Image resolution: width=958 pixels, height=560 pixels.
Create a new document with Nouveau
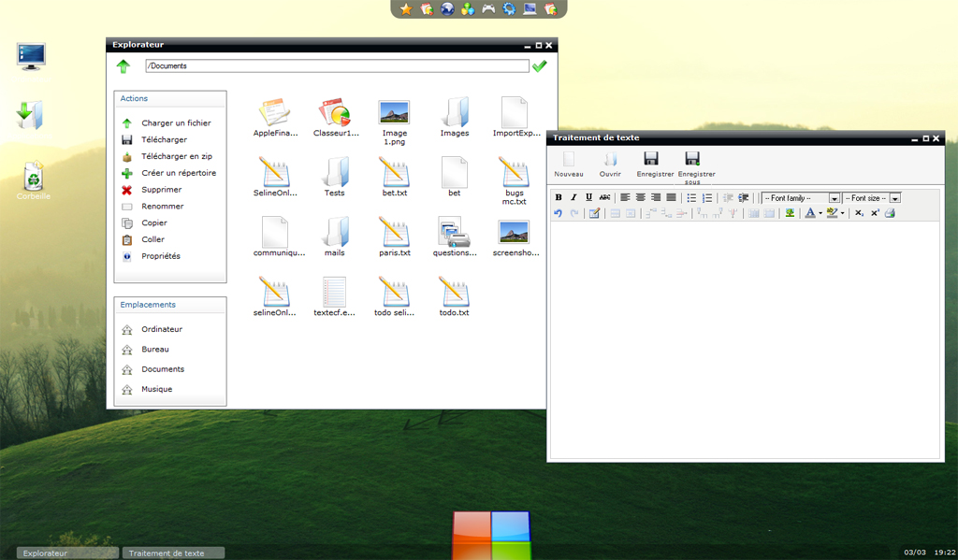coord(569,164)
